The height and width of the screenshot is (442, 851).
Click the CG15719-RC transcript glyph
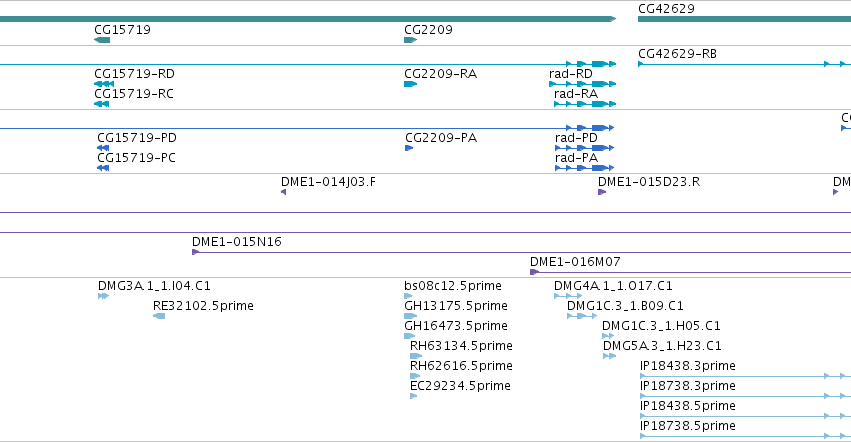click(101, 104)
